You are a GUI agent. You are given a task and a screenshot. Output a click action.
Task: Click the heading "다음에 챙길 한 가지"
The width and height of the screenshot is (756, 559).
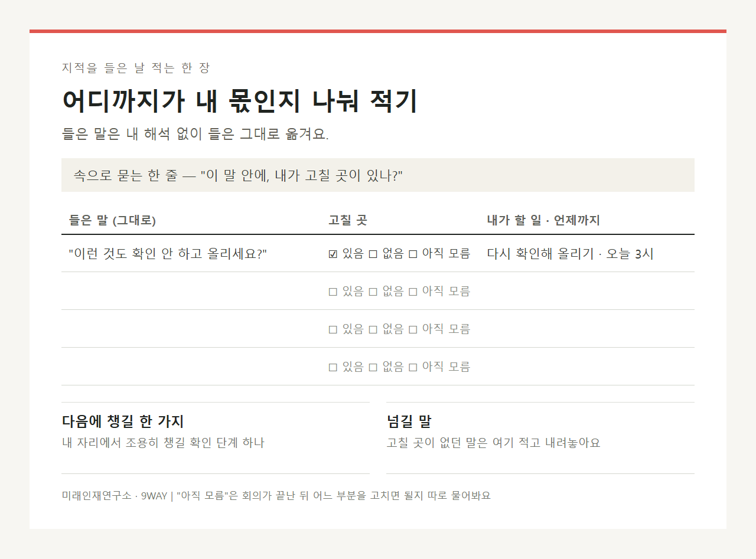click(123, 421)
